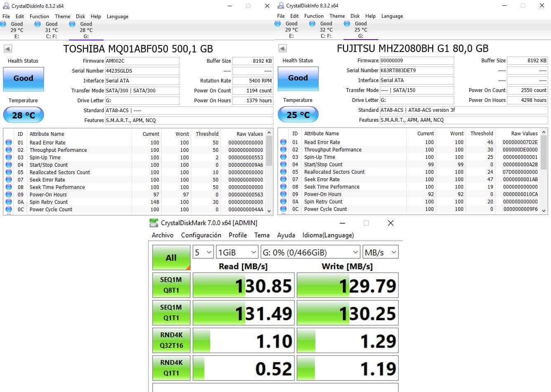Open Theme menu in right CrystalDiskInfo window

click(x=337, y=16)
